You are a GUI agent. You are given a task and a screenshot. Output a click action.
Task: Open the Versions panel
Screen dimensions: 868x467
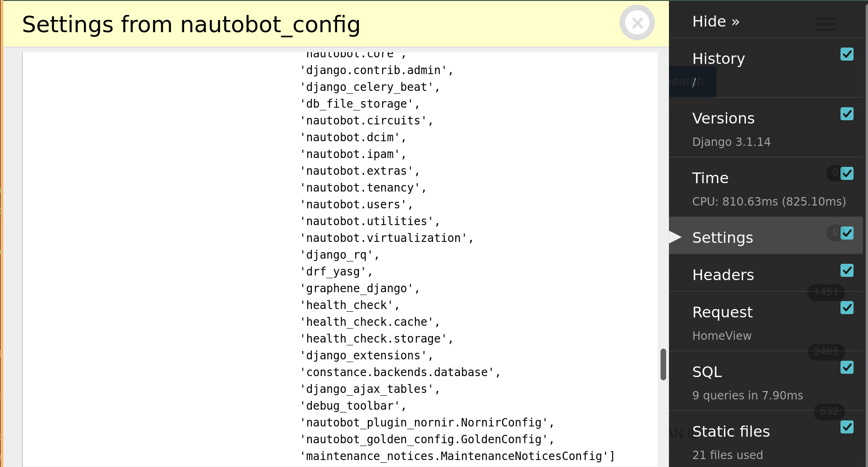723,118
